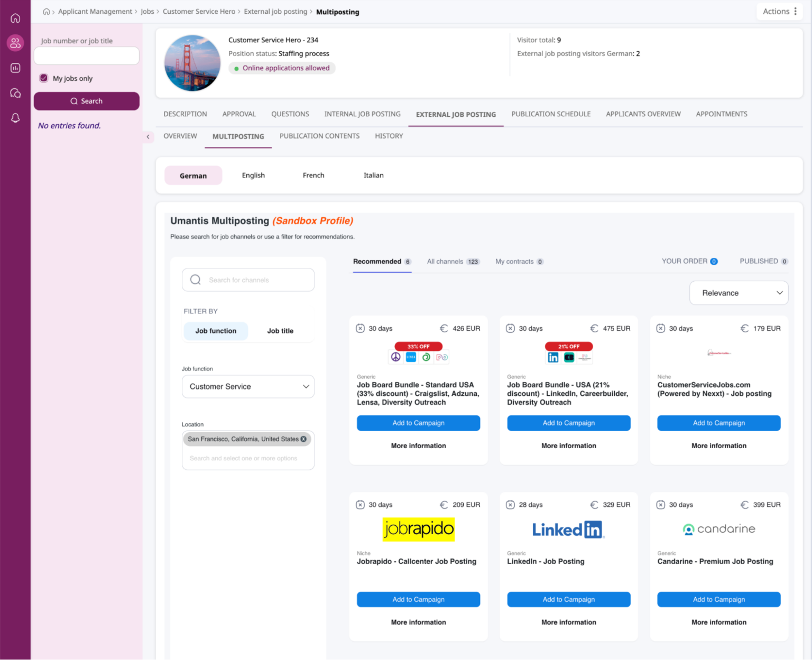Open the notifications bell icon
This screenshot has height=660, width=812.
click(15, 118)
